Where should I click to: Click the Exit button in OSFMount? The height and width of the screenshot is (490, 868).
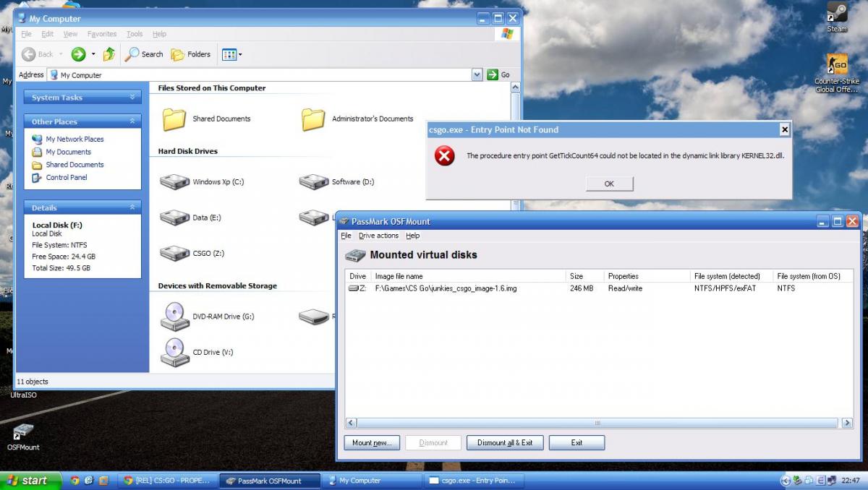[576, 443]
